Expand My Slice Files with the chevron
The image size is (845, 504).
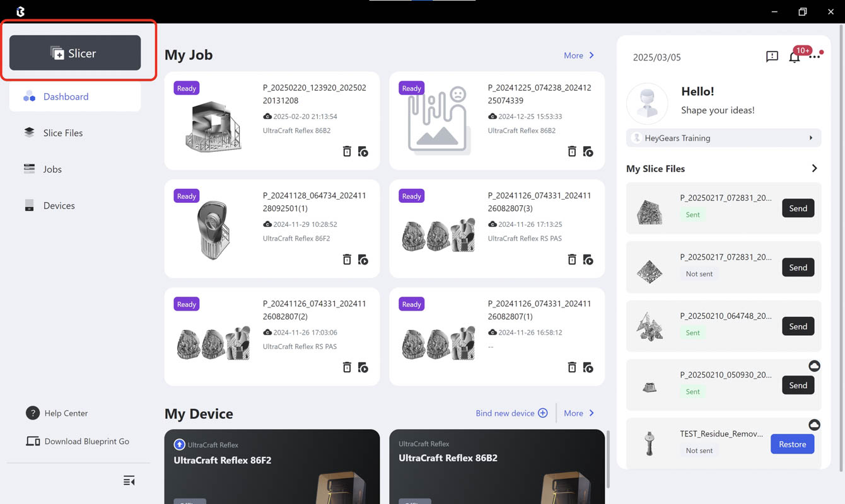click(814, 168)
